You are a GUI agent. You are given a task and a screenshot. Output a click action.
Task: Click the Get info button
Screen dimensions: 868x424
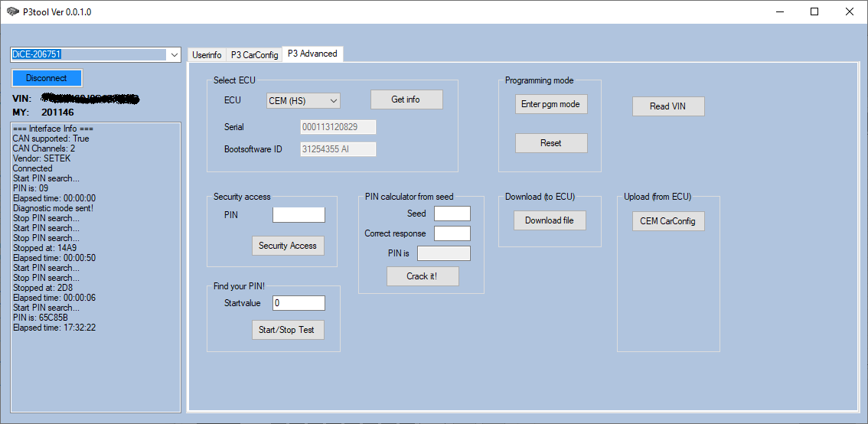tap(406, 99)
